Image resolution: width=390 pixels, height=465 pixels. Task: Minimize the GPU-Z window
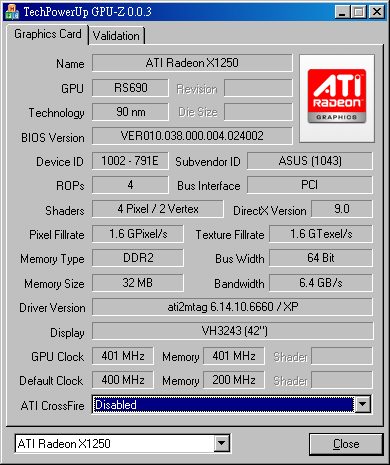pos(342,12)
